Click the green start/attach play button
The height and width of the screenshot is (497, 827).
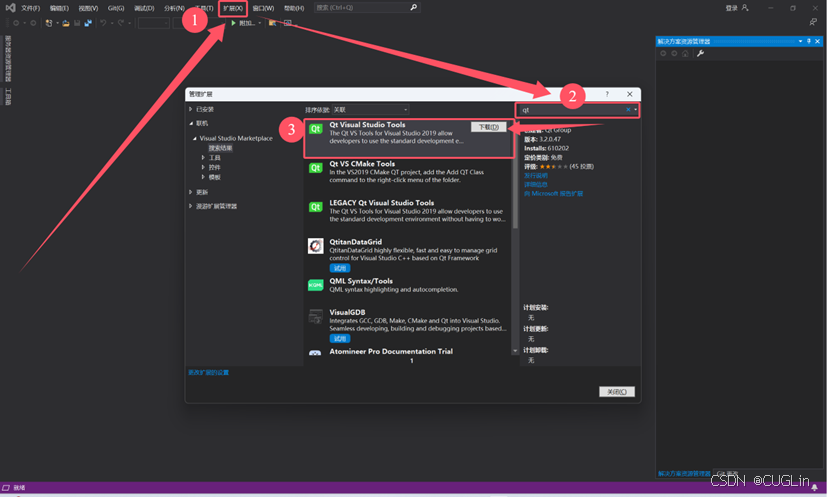tap(233, 23)
